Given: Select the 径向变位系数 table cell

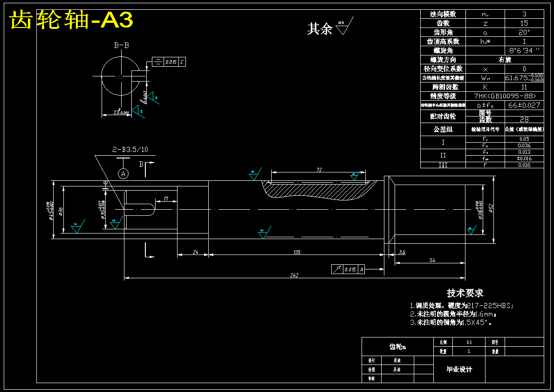Looking at the screenshot, I should [443, 69].
